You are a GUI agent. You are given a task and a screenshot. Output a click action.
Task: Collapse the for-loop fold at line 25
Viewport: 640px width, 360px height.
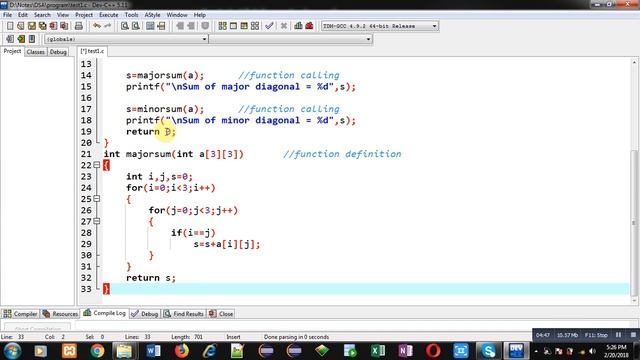pyautogui.click(x=97, y=199)
